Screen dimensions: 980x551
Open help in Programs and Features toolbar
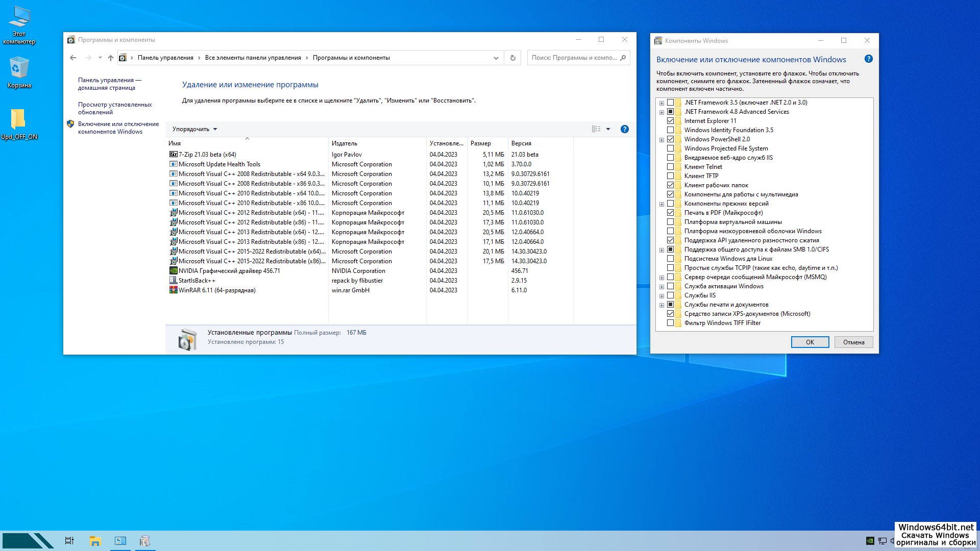624,129
